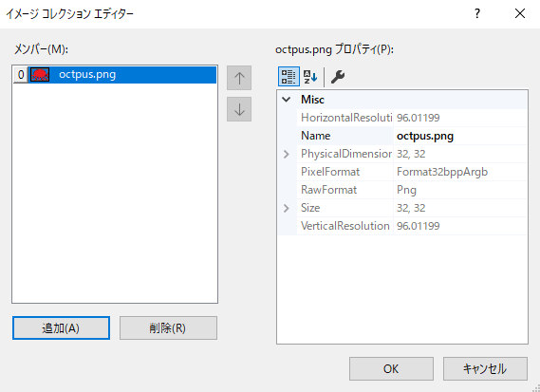The width and height of the screenshot is (540, 392).
Task: Select octpus.png in members list
Action: coord(115,74)
